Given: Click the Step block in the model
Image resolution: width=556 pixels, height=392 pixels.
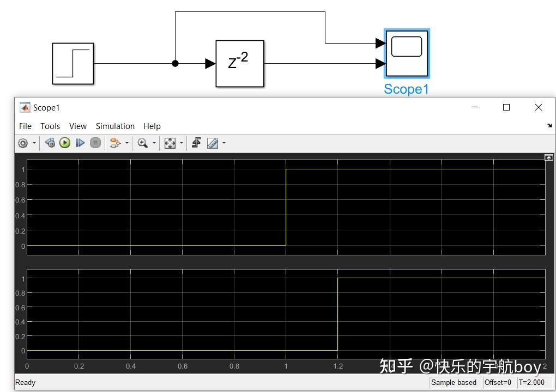Looking at the screenshot, I should pos(72,63).
